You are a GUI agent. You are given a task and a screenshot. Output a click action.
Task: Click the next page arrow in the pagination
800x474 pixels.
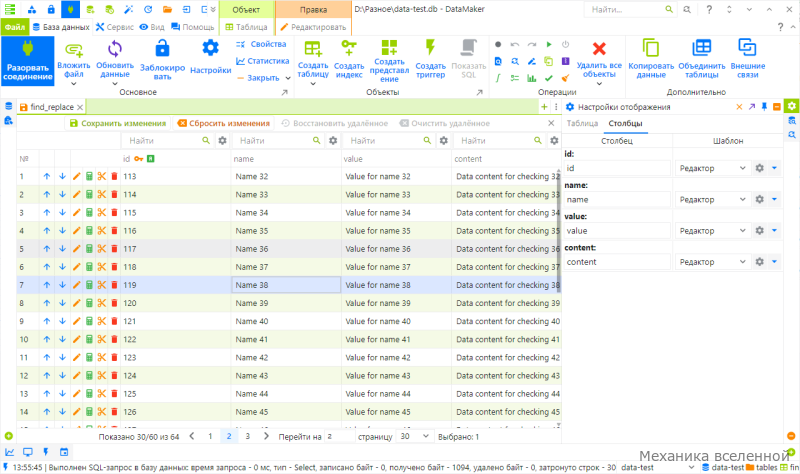click(x=266, y=436)
